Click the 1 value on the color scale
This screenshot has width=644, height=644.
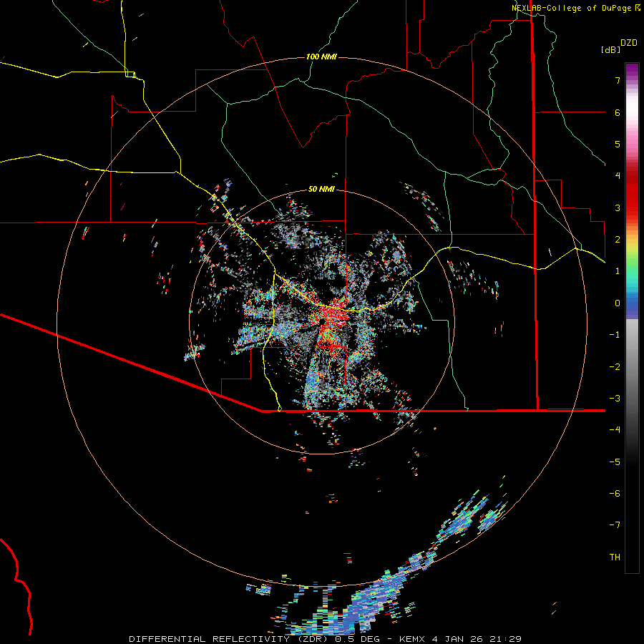[618, 271]
